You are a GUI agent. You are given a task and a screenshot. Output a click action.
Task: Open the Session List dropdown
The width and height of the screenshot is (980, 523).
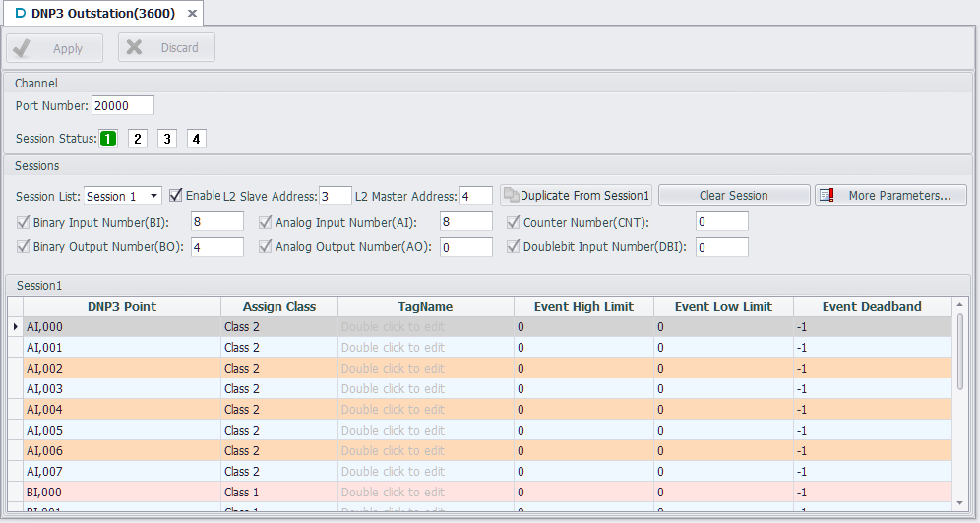click(154, 196)
